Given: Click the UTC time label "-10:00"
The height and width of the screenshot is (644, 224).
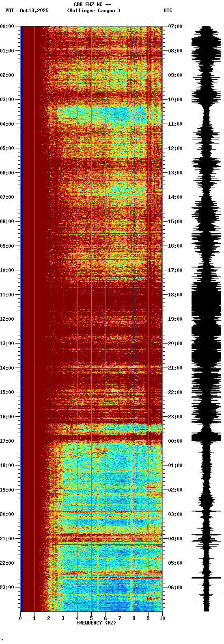Looking at the screenshot, I should (175, 100).
